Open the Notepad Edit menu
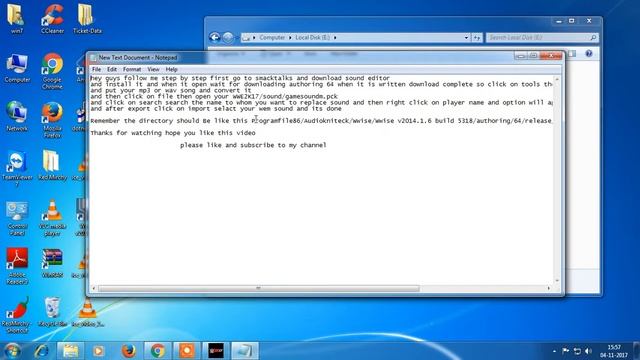This screenshot has height=360, width=640. [112, 69]
